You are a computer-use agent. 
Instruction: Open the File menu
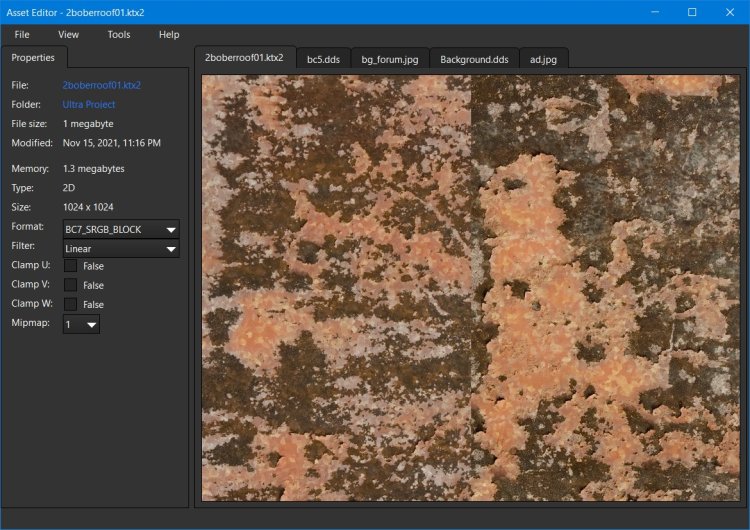click(22, 34)
